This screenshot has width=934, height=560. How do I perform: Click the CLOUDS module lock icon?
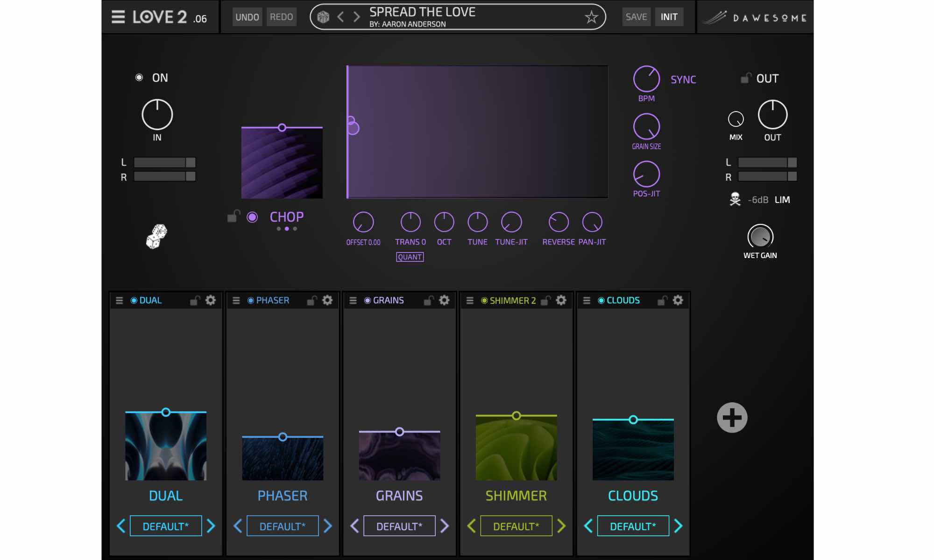point(662,300)
